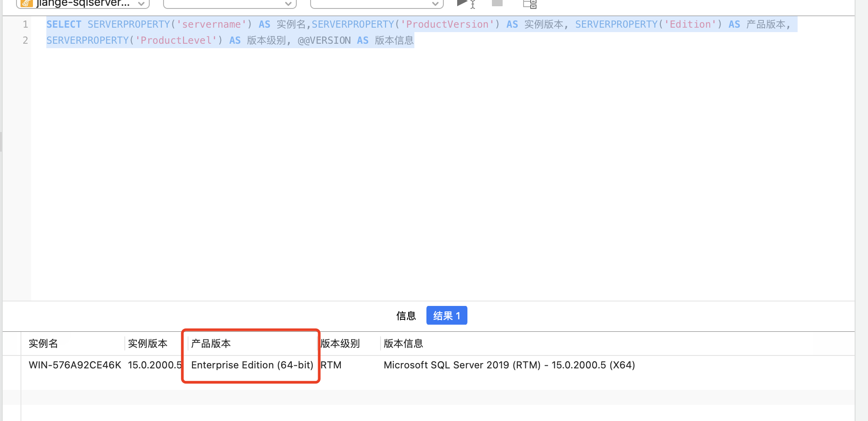This screenshot has height=421, width=868.
Task: Switch to the 信息 tab
Action: click(405, 316)
